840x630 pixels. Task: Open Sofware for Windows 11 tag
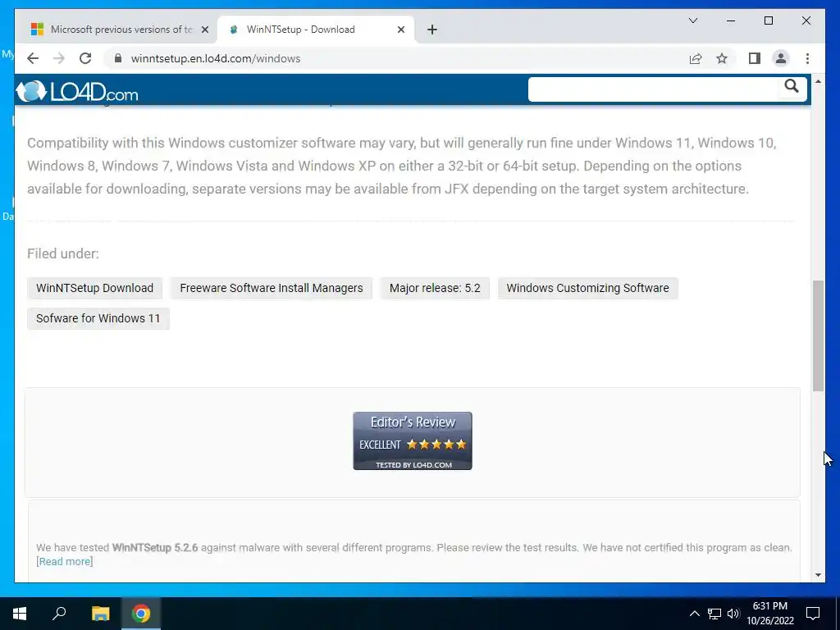point(98,318)
